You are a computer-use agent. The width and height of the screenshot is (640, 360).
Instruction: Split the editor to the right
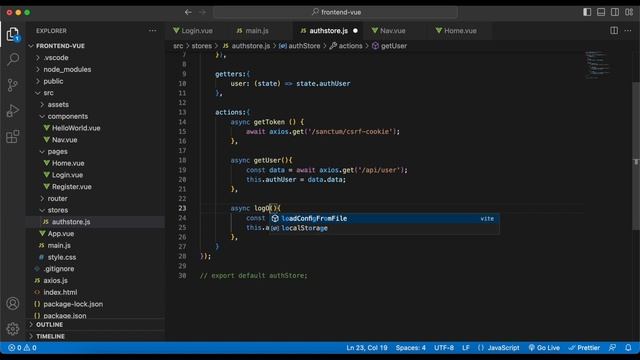(614, 31)
